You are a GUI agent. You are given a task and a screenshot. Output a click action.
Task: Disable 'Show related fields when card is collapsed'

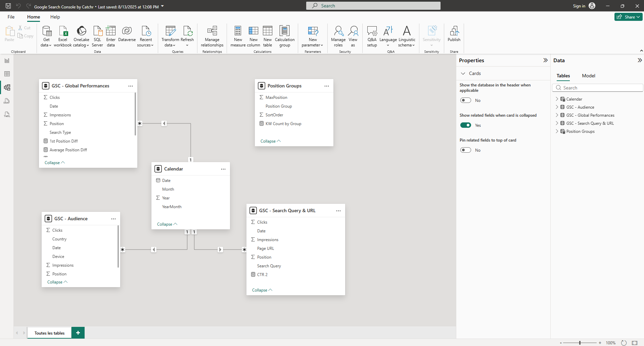click(466, 125)
